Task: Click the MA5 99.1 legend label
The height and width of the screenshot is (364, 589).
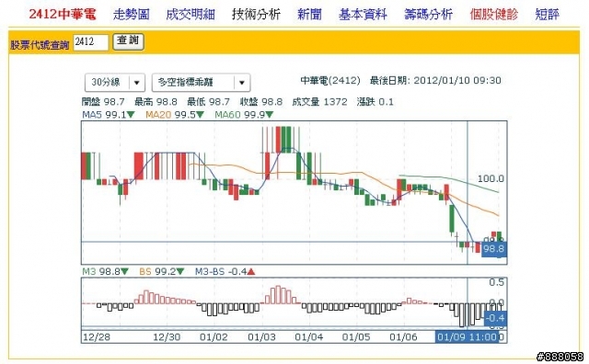Action: click(109, 115)
